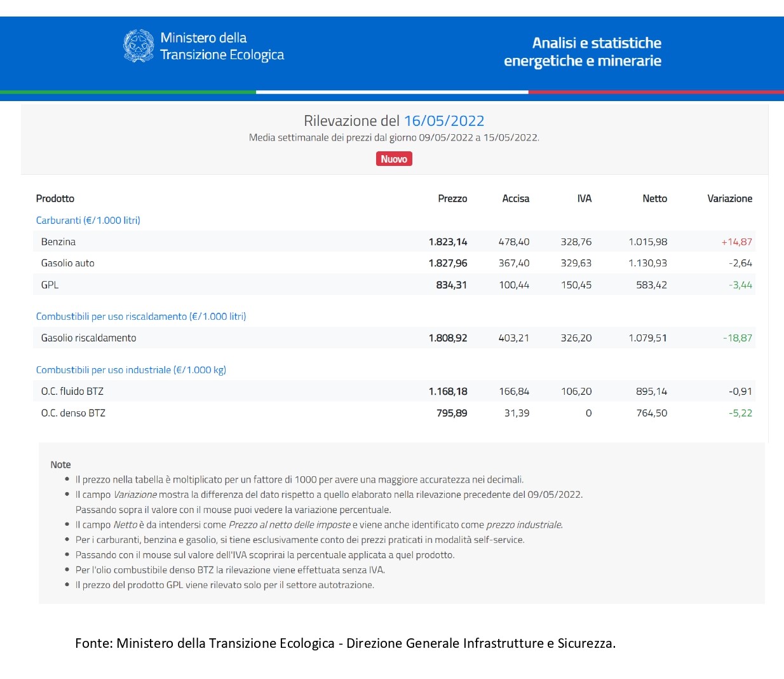The image size is (784, 679).
Task: Click the Netto column header
Action: pos(654,198)
